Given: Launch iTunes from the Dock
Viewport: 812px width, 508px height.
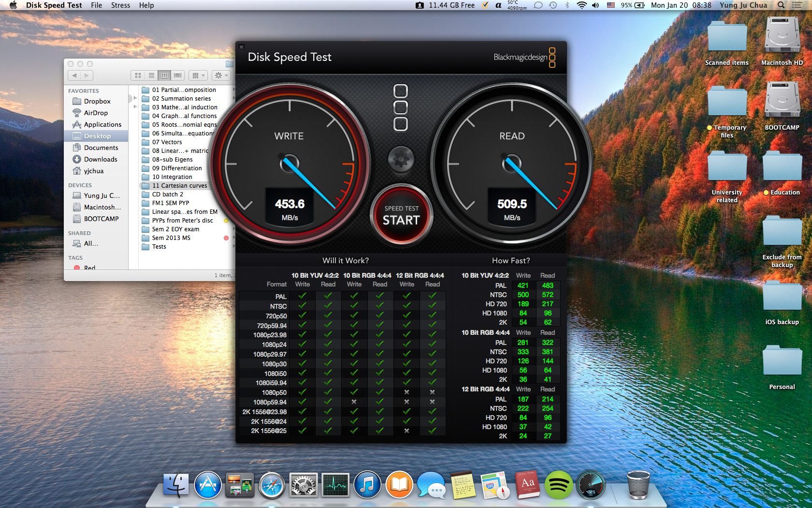Looking at the screenshot, I should (367, 485).
